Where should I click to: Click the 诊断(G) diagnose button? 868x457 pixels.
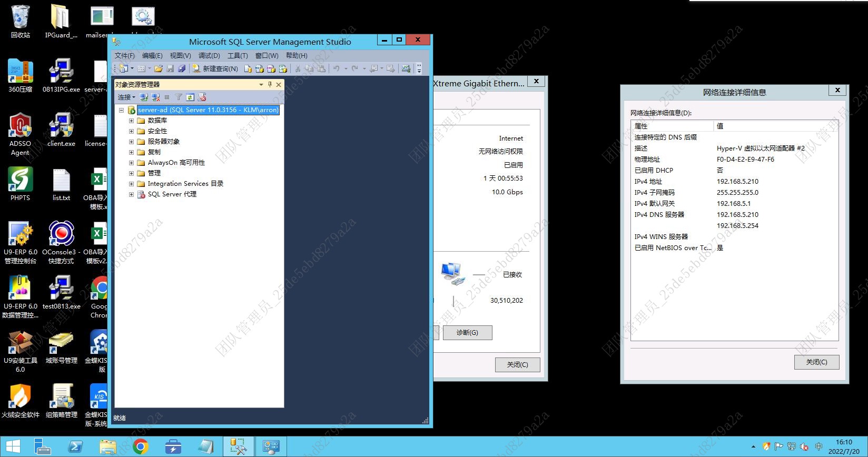click(x=467, y=333)
